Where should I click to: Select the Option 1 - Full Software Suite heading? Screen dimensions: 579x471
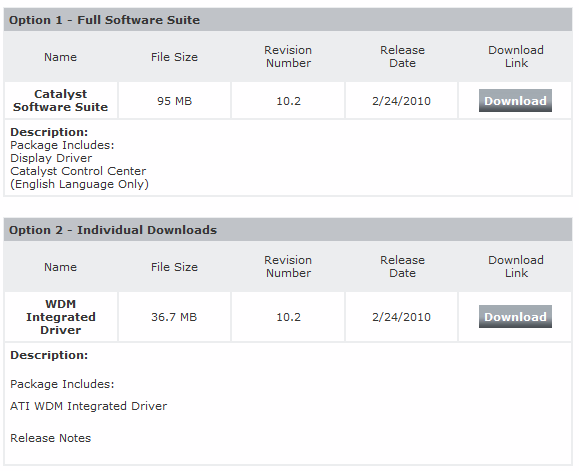(105, 20)
